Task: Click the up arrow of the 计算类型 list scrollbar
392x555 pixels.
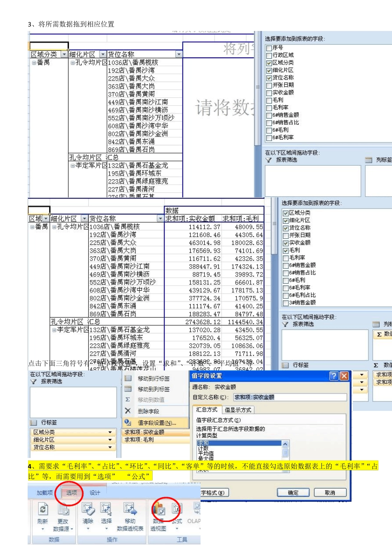Action: point(285,444)
